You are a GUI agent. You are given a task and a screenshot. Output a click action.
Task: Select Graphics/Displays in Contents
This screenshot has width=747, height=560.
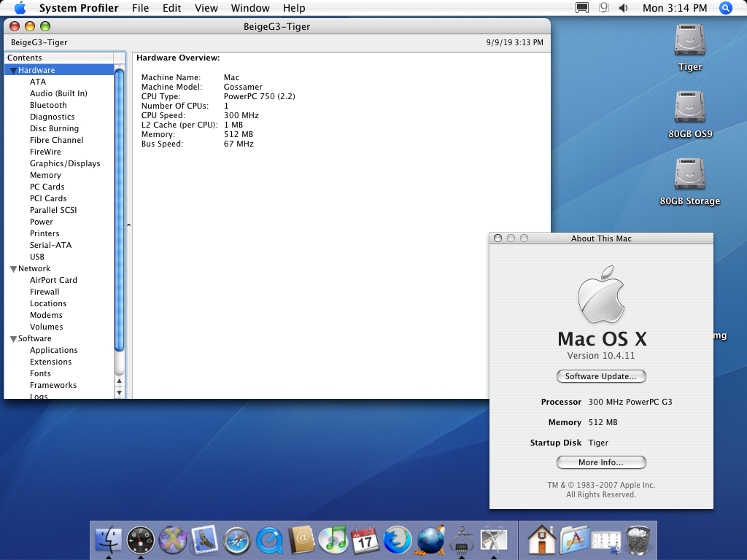[x=65, y=163]
